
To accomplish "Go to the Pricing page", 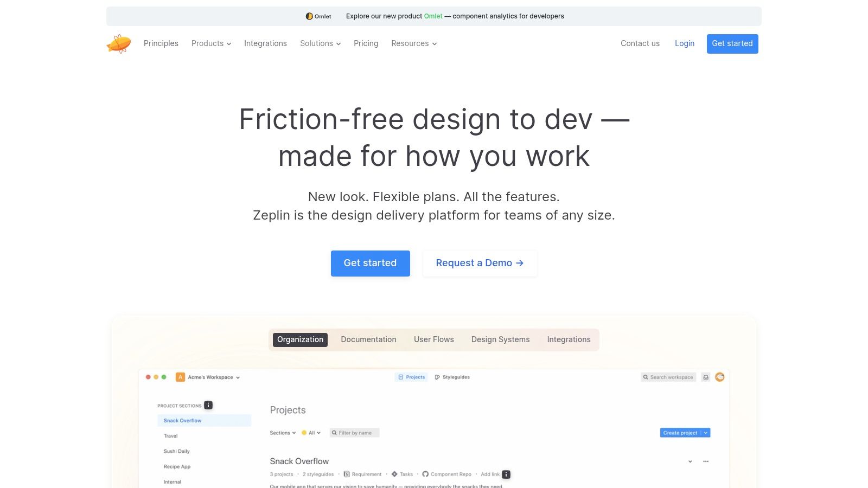I will pyautogui.click(x=366, y=43).
